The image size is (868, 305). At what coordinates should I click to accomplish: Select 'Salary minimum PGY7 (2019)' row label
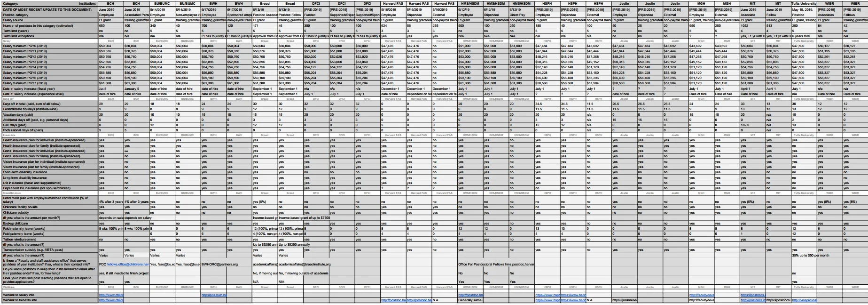point(49,83)
